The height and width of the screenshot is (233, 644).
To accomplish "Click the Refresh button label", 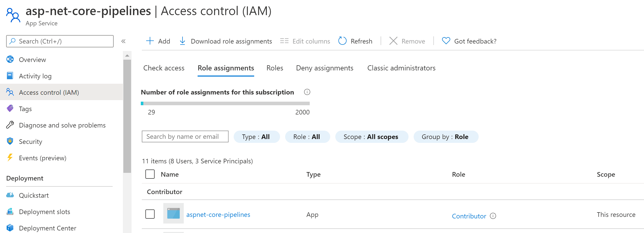I will click(x=361, y=41).
